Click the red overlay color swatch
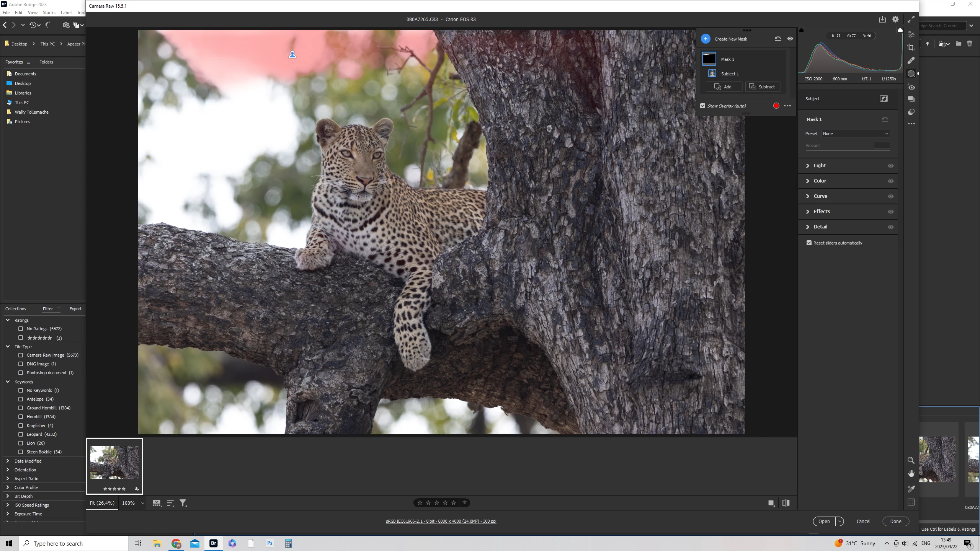 tap(776, 106)
